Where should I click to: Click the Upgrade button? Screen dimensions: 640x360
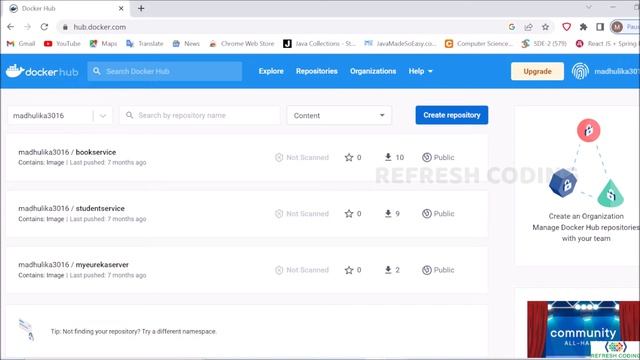(537, 71)
